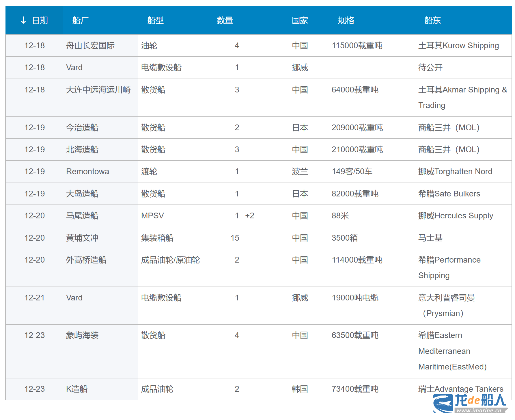This screenshot has width=515, height=420.
Task: Select the cell 63500载重吨
Action: 355,335
